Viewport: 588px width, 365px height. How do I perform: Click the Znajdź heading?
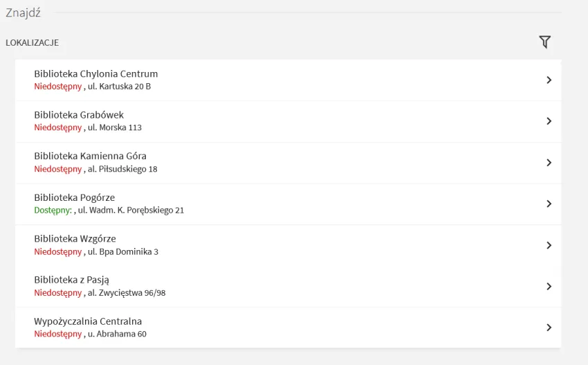[x=23, y=12]
